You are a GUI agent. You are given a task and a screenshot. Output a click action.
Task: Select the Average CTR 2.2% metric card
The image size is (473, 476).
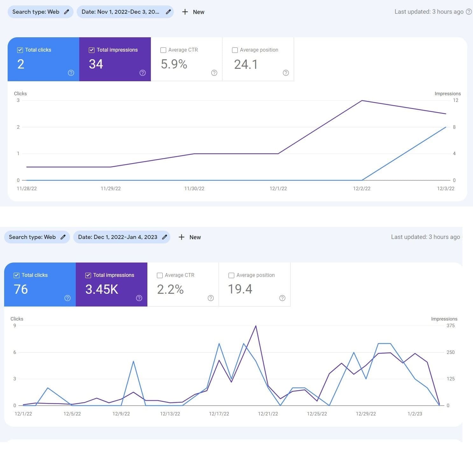coord(183,285)
